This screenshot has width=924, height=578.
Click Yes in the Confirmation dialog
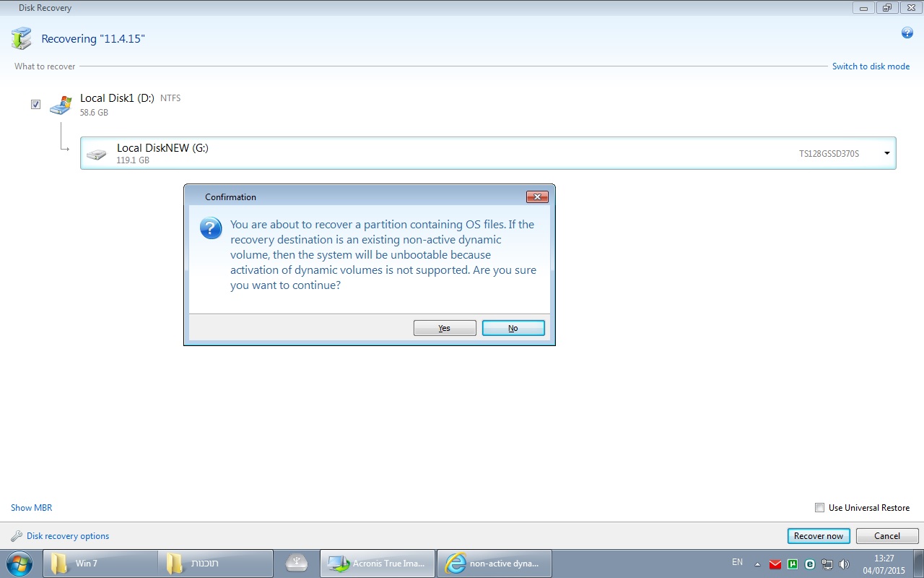444,328
